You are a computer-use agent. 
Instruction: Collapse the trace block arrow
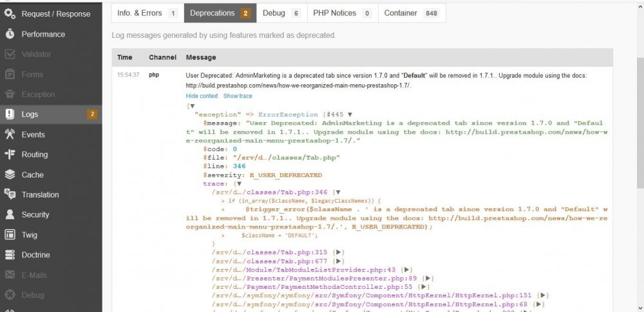click(239, 183)
